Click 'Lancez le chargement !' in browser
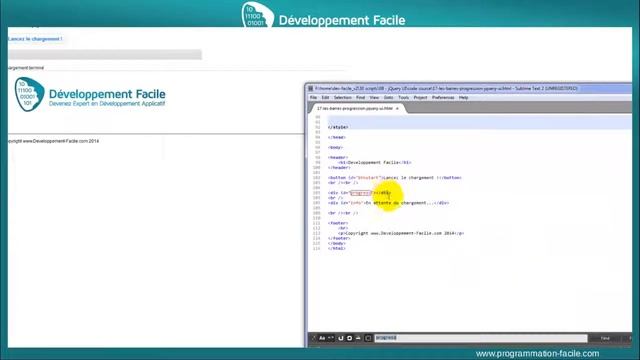The height and width of the screenshot is (360, 640). click(35, 39)
